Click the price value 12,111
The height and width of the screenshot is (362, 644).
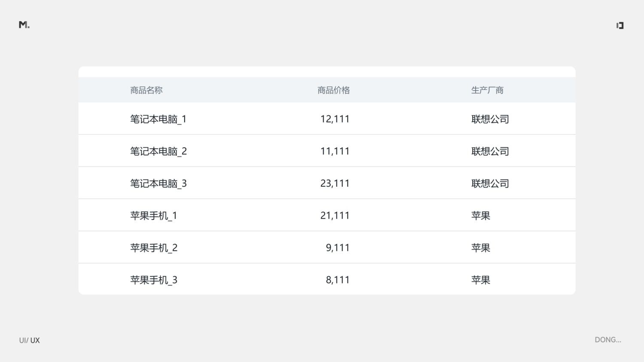click(335, 119)
